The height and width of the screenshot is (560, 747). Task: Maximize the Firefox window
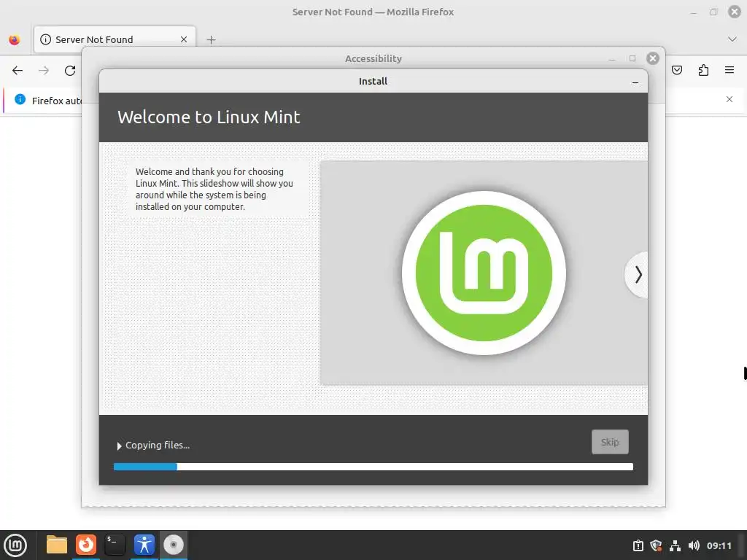coord(713,12)
